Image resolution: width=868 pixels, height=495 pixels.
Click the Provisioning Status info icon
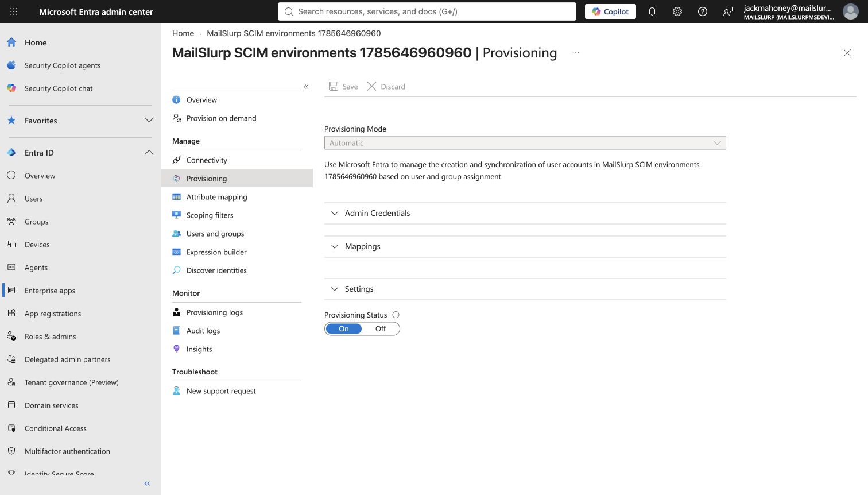(x=396, y=315)
